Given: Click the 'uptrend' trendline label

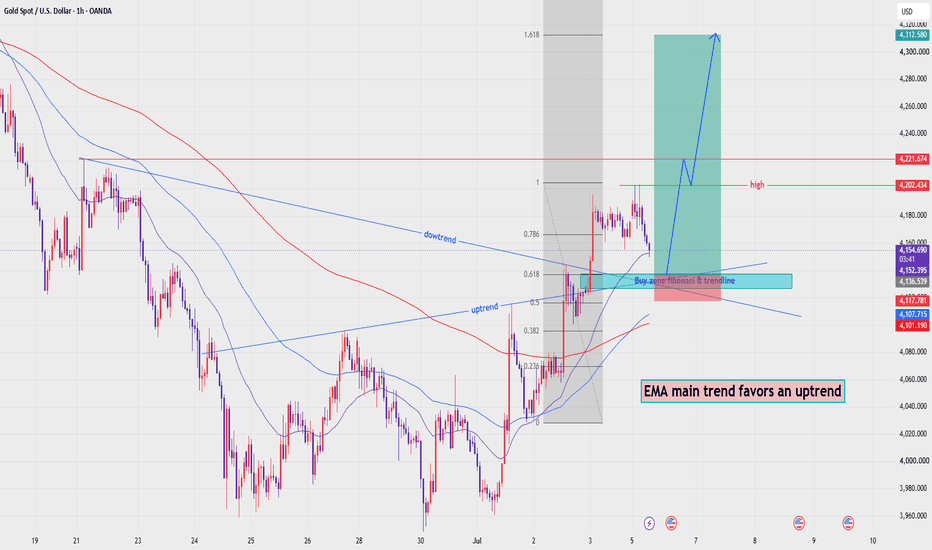Looking at the screenshot, I should pyautogui.click(x=484, y=308).
